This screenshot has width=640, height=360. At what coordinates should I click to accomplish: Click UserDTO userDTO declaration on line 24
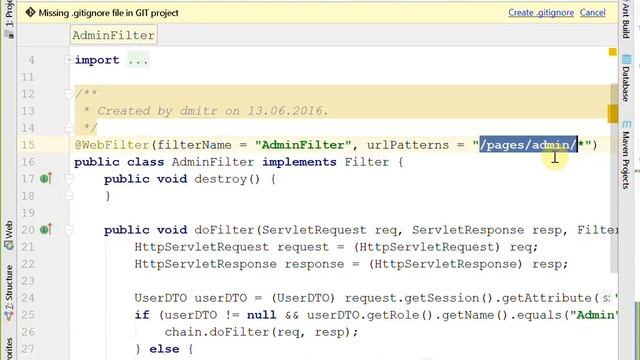tap(191, 298)
